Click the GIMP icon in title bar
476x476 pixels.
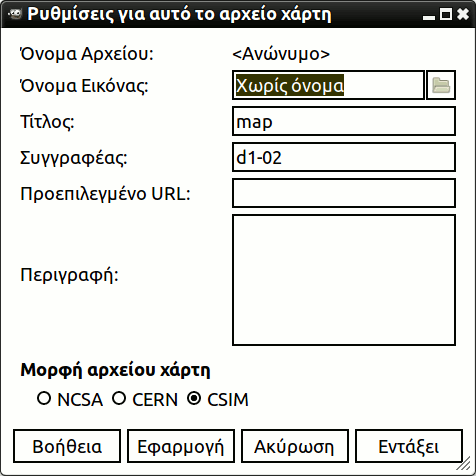[14, 14]
